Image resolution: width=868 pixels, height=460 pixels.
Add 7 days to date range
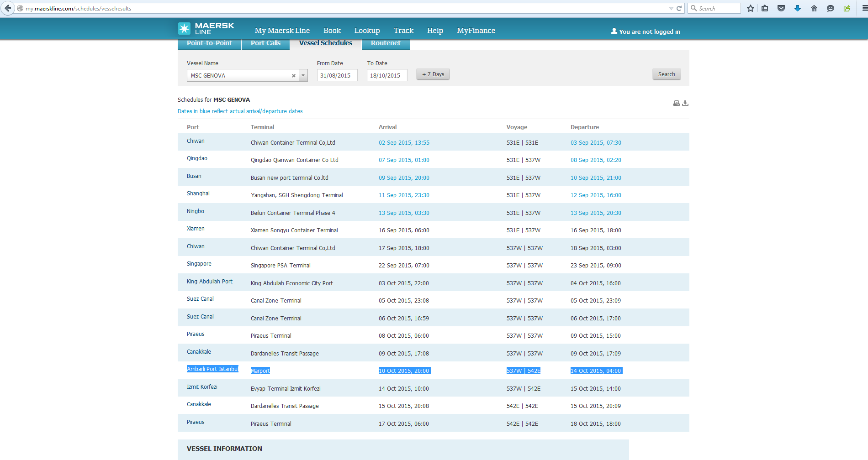coord(433,74)
